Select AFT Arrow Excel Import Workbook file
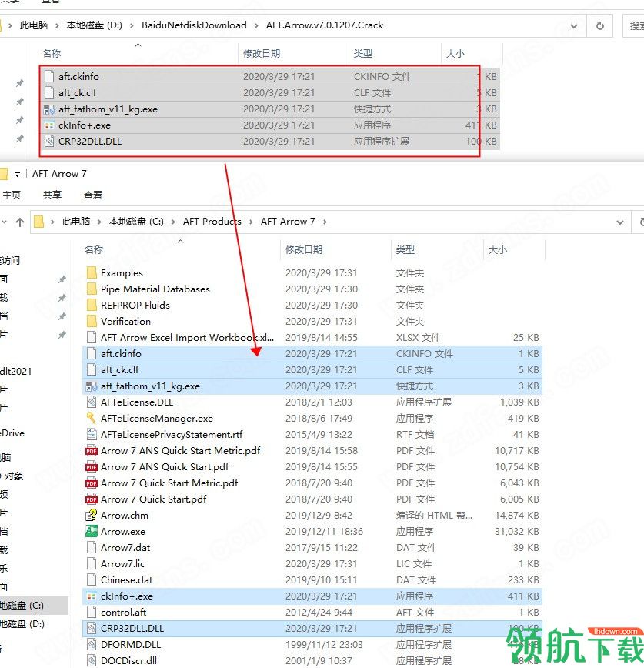Image resolution: width=644 pixels, height=668 pixels. click(x=312, y=337)
